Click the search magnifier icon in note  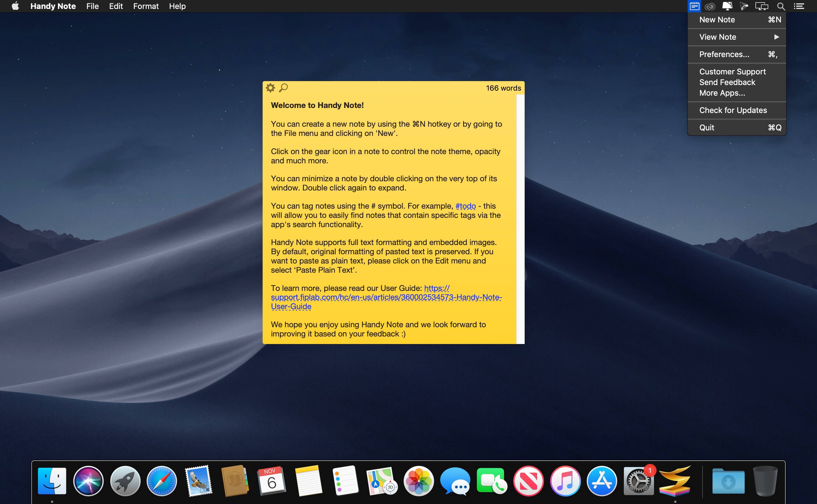[x=284, y=88]
